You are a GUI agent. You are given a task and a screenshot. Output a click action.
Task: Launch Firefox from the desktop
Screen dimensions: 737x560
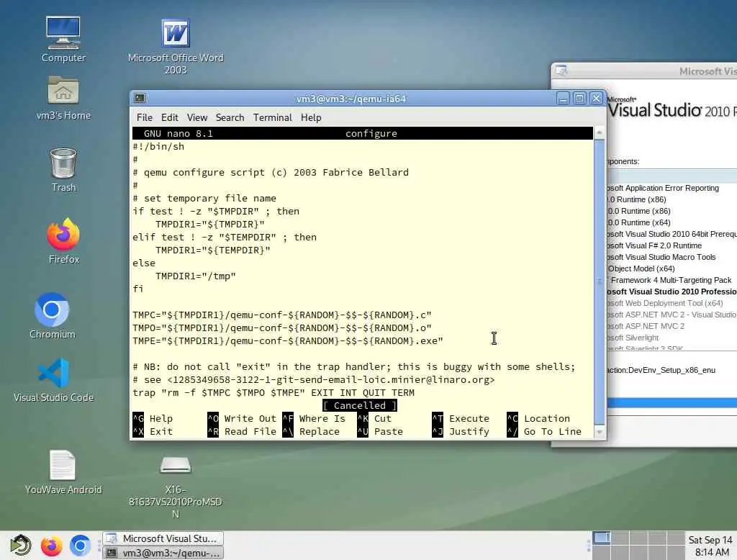click(63, 240)
